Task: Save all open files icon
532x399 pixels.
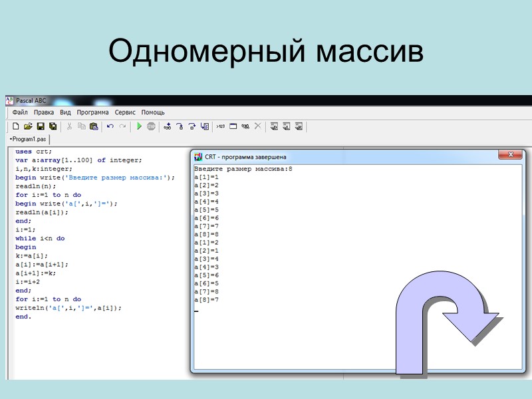Action: (53, 125)
